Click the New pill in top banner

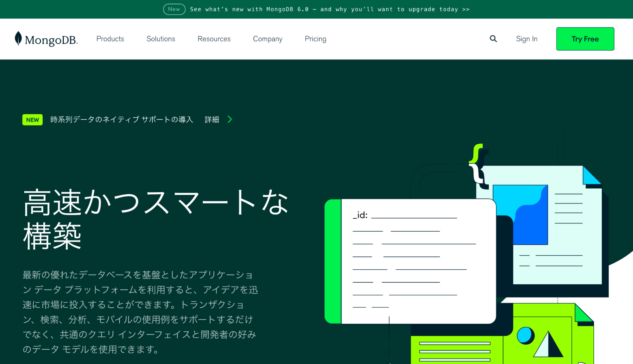pos(174,9)
